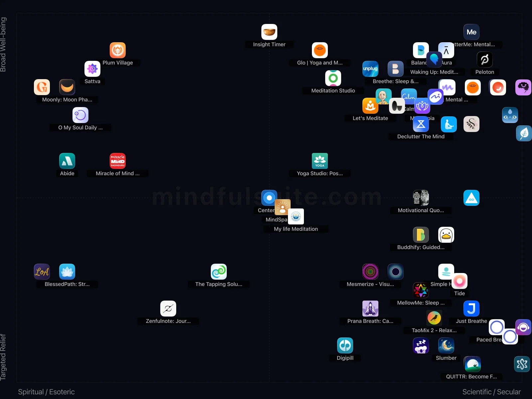Select the Miracle of Mind Sadhguru icon
532x399 pixels.
(x=117, y=161)
